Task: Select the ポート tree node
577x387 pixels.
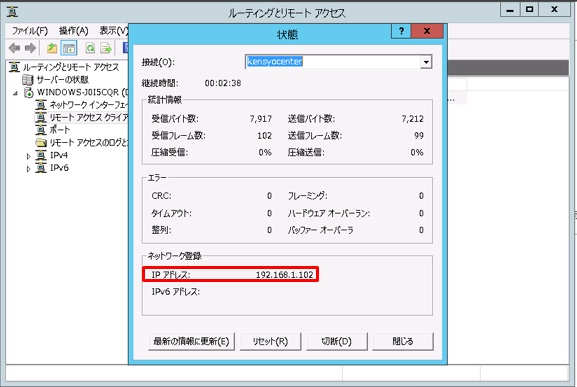Action: click(53, 130)
